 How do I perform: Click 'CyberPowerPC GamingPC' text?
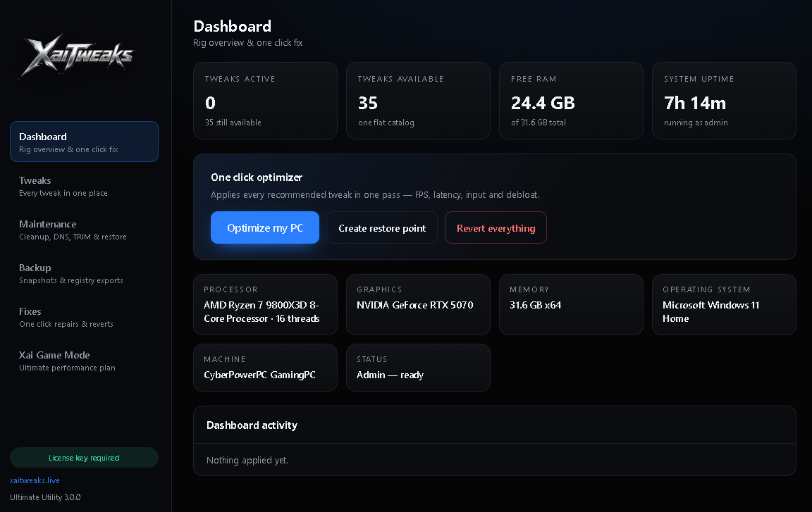point(259,375)
